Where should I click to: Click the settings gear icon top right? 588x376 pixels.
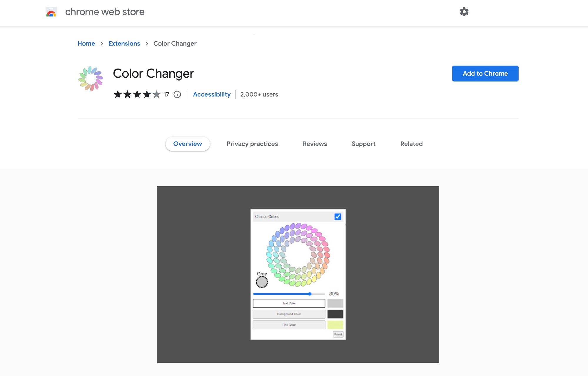(465, 11)
